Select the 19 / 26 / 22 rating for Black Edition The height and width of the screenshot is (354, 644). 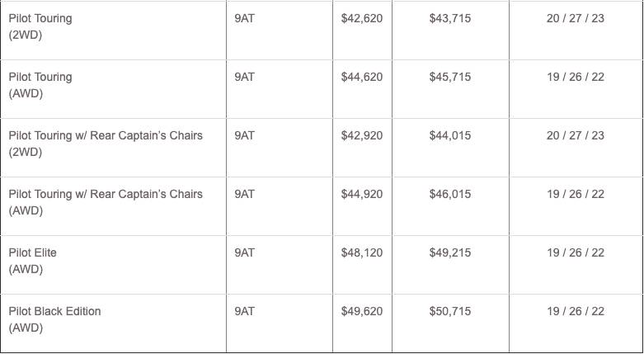(x=576, y=311)
